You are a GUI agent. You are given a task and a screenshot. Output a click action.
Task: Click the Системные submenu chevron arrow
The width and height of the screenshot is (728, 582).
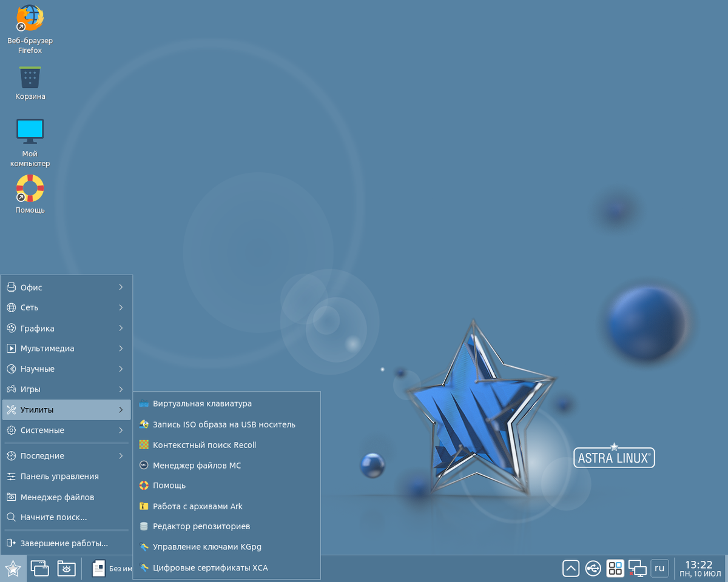point(121,430)
